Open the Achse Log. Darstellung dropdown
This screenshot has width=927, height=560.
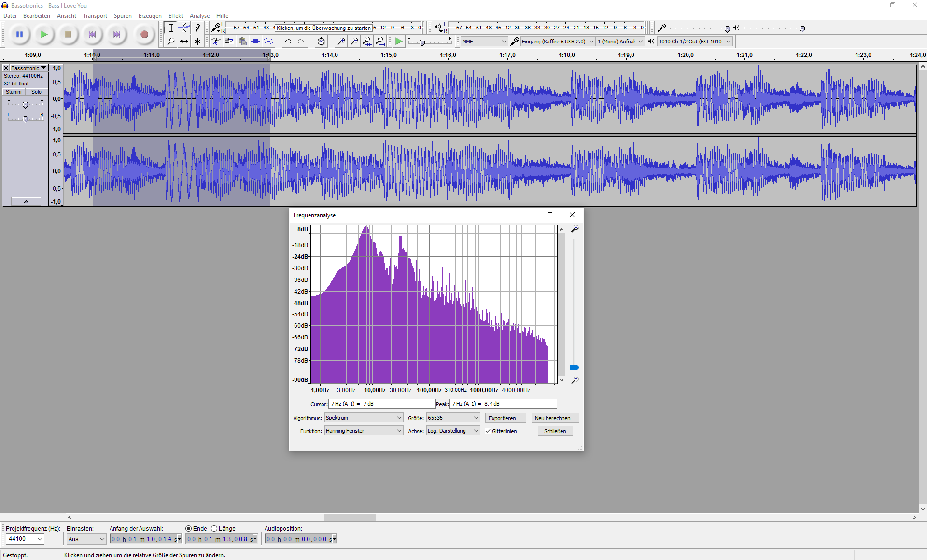point(453,431)
